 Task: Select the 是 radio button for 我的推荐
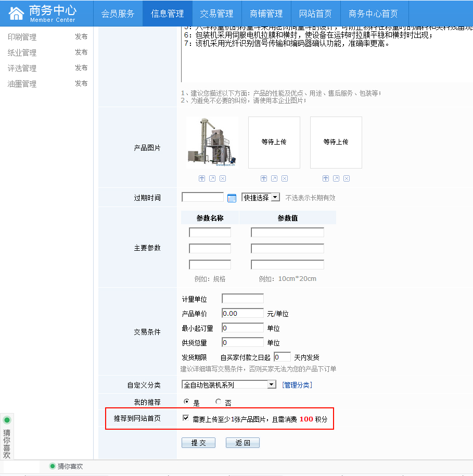coord(186,402)
